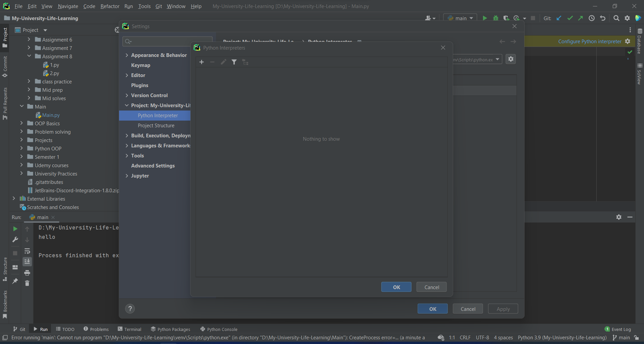Debug 'main' using the bug icon
The height and width of the screenshot is (344, 644).
tap(496, 18)
